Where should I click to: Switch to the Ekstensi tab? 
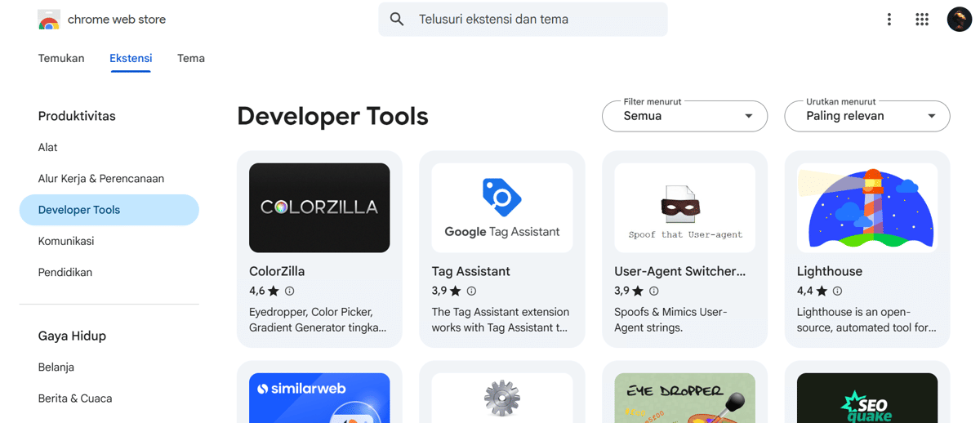131,58
